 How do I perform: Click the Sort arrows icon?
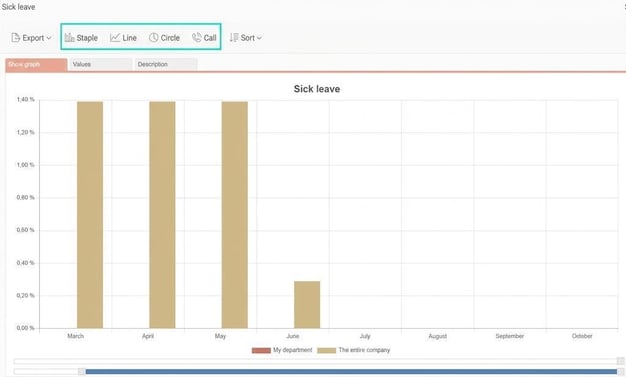(234, 38)
